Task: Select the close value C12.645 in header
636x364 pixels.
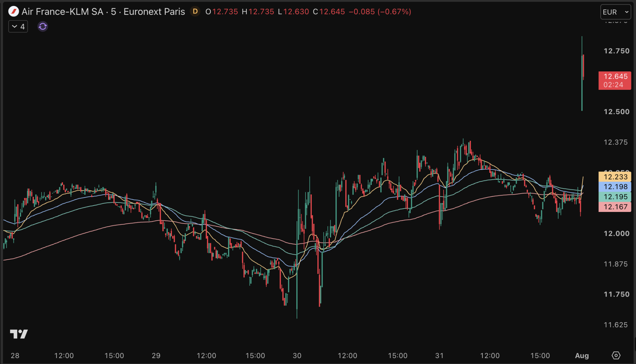Action: pyautogui.click(x=329, y=12)
